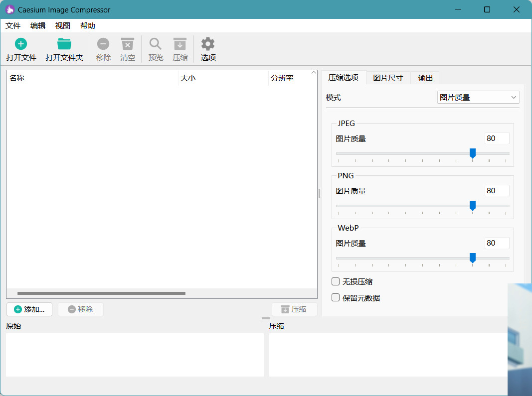Click the 压缩 preview pane
Image resolution: width=532 pixels, height=396 pixels.
pos(388,355)
